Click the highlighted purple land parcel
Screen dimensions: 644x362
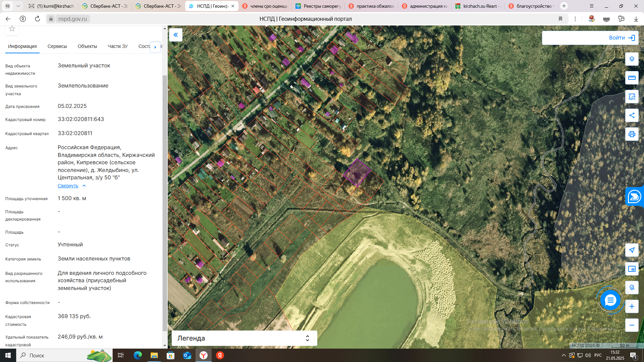(x=357, y=173)
